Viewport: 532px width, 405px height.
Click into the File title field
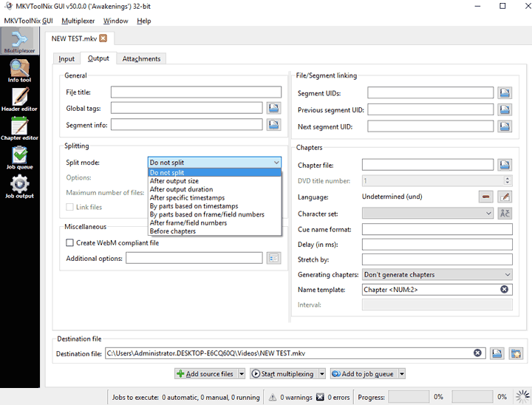[x=196, y=92]
